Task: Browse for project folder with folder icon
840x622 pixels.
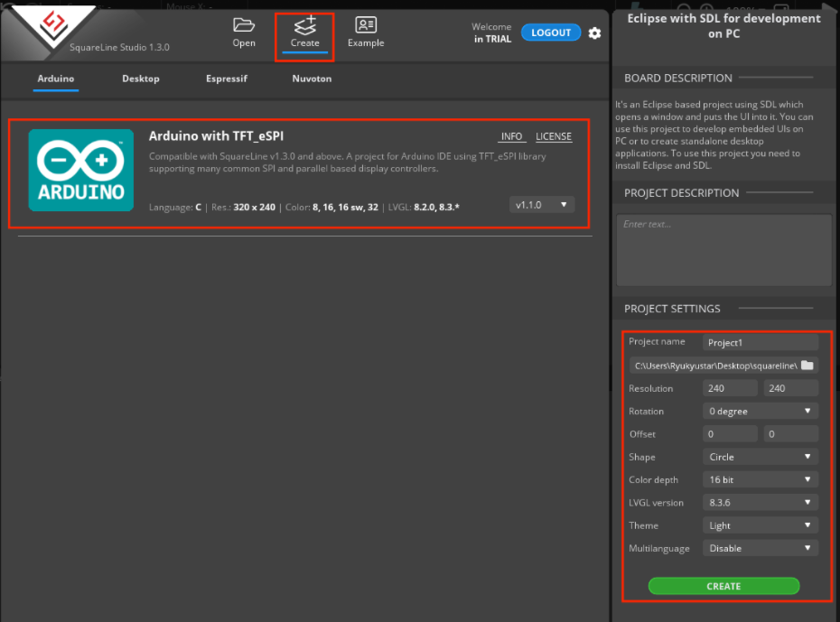Action: (807, 366)
